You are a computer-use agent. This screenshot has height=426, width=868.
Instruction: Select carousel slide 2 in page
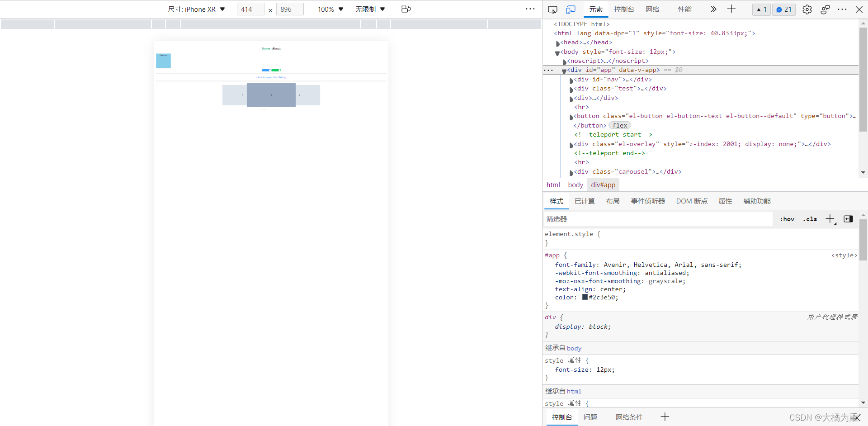[271, 95]
